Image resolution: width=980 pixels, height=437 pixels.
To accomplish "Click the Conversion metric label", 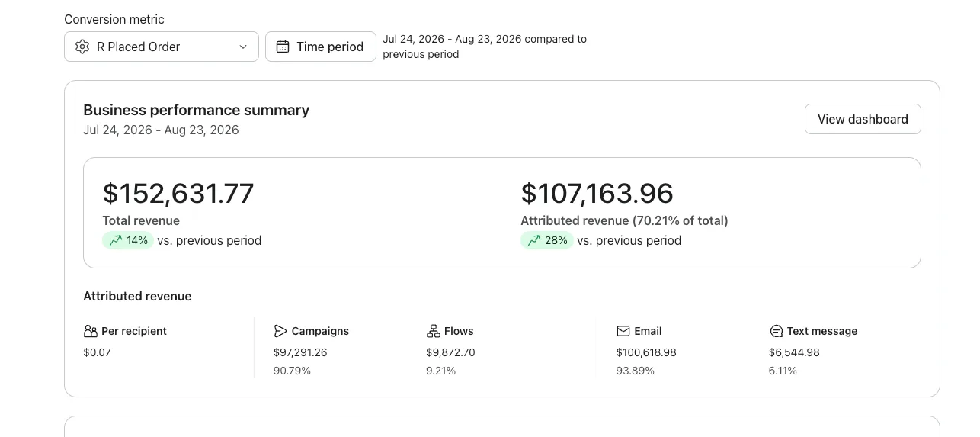I will [x=114, y=19].
